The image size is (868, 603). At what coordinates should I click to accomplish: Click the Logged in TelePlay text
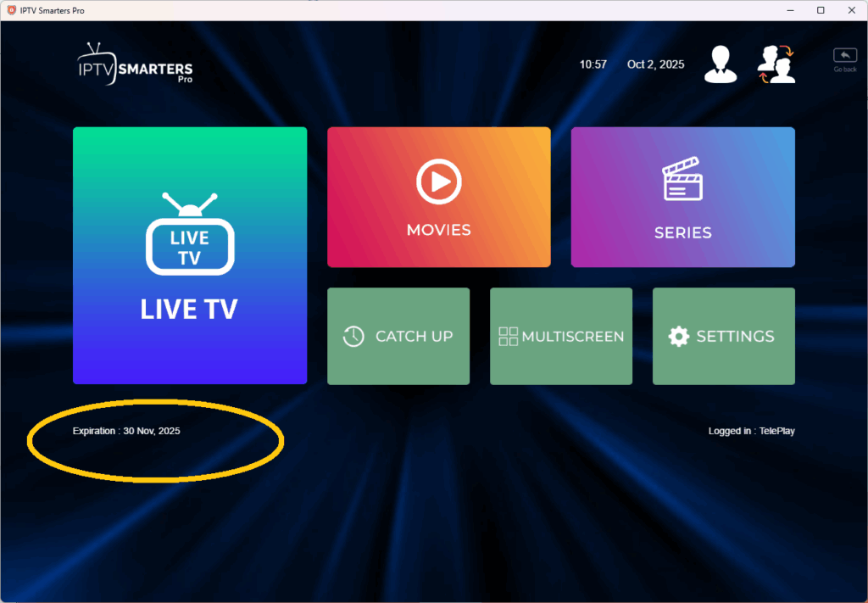751,432
